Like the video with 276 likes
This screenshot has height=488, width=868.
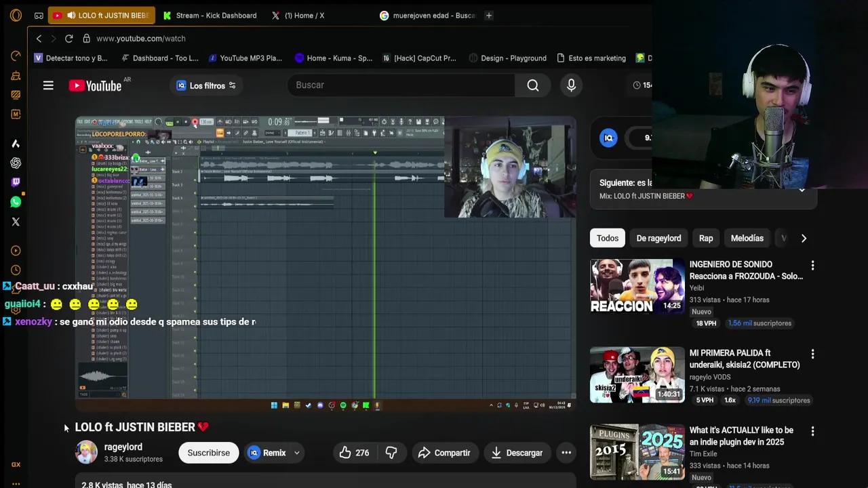tap(354, 453)
